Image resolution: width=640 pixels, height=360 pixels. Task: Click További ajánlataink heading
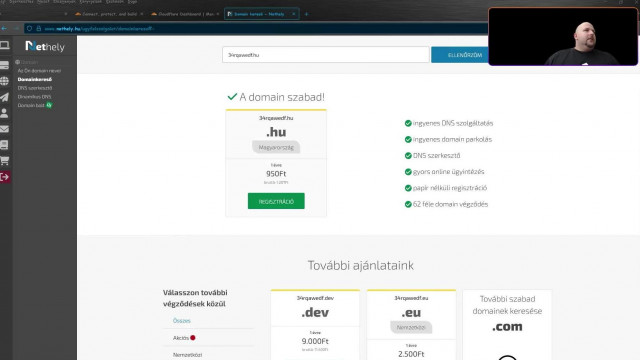click(360, 265)
